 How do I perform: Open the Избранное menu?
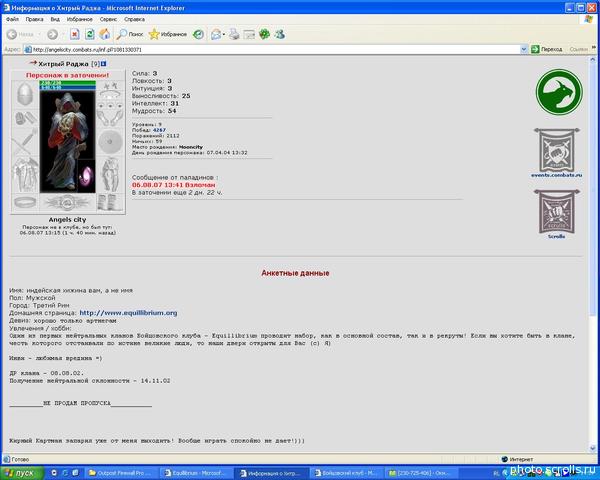80,19
